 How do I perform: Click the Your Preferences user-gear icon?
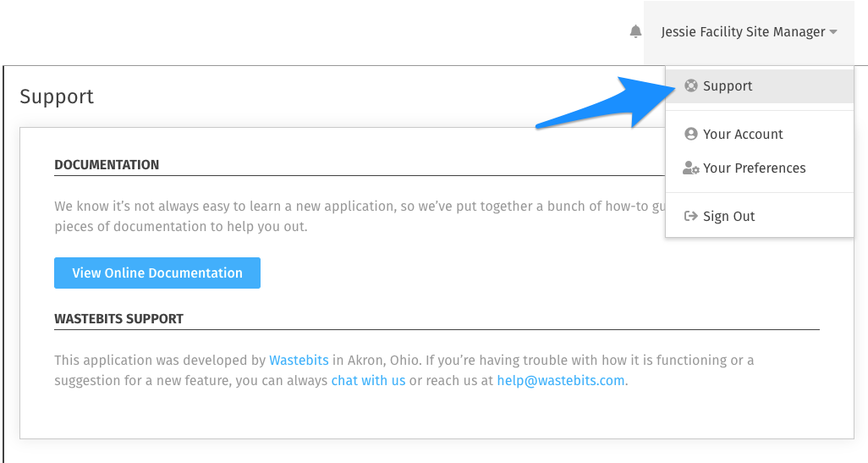click(x=691, y=168)
